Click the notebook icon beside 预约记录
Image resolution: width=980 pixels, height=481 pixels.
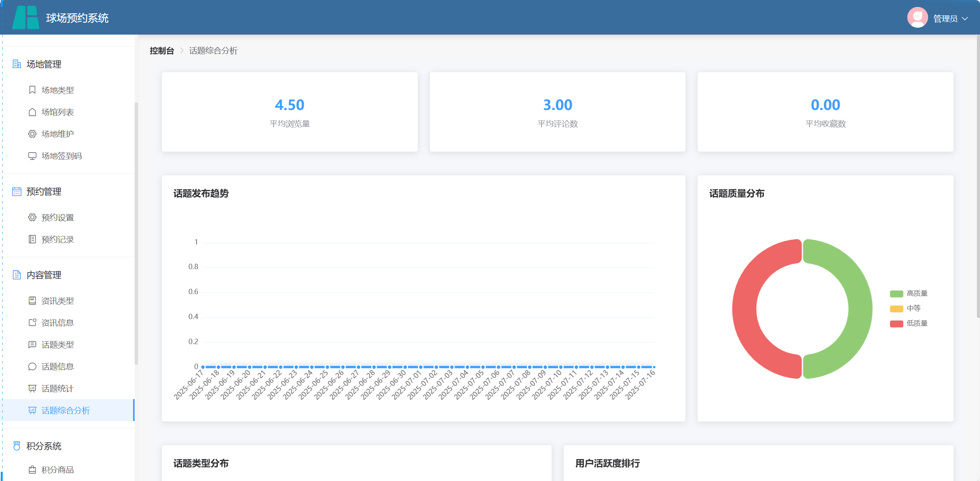[32, 239]
